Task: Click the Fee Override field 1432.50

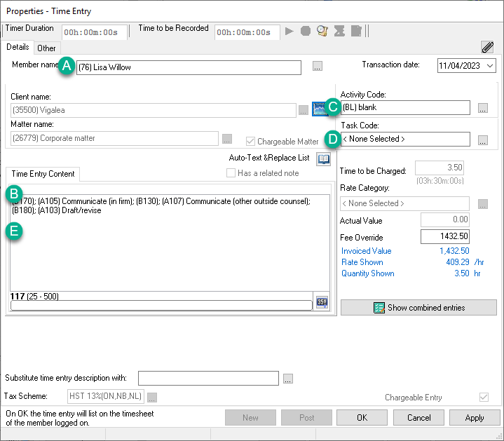Action: pos(445,236)
